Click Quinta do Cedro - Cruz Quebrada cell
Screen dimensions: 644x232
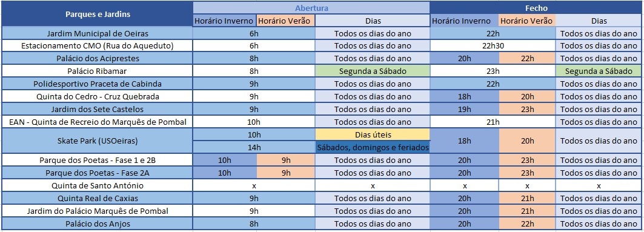pos(98,96)
